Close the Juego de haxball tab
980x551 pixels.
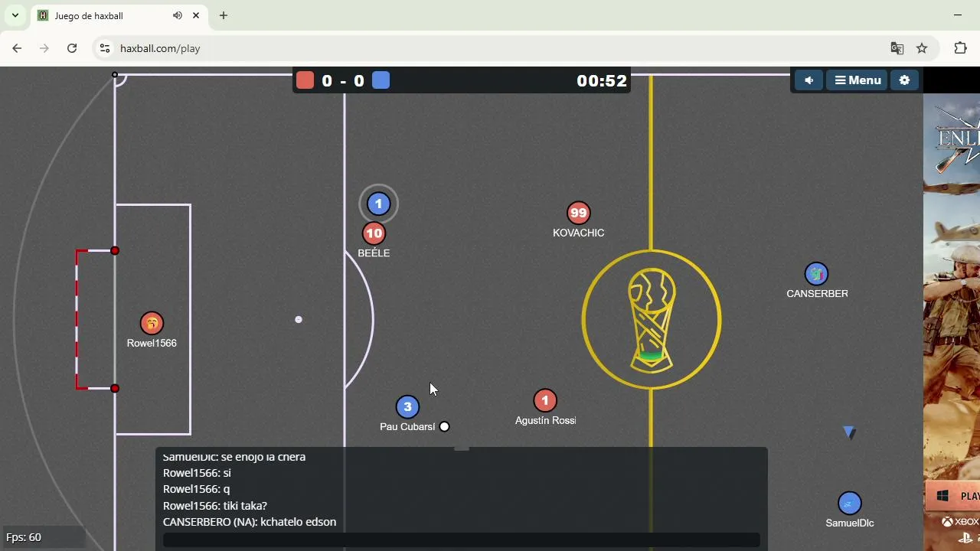196,15
